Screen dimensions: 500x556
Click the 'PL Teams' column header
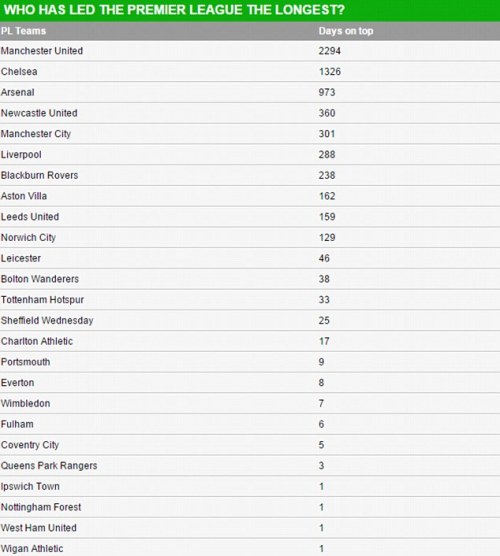pyautogui.click(x=23, y=31)
